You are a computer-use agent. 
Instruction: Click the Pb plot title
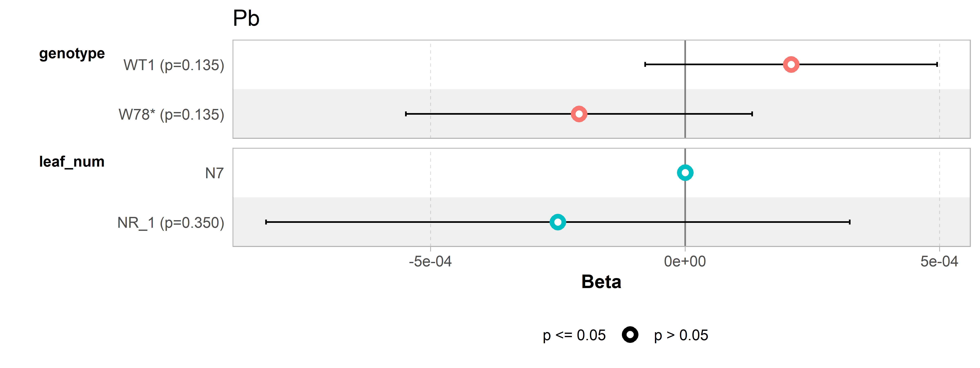[x=246, y=18]
